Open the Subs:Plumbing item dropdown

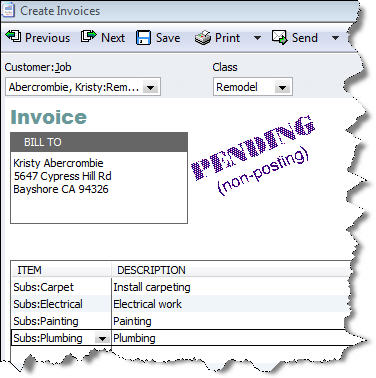coord(102,339)
